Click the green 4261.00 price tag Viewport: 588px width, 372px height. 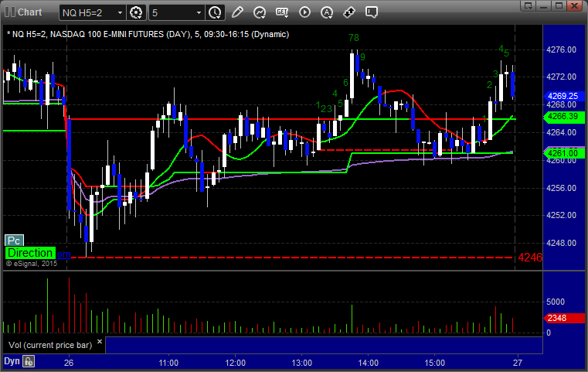[564, 153]
